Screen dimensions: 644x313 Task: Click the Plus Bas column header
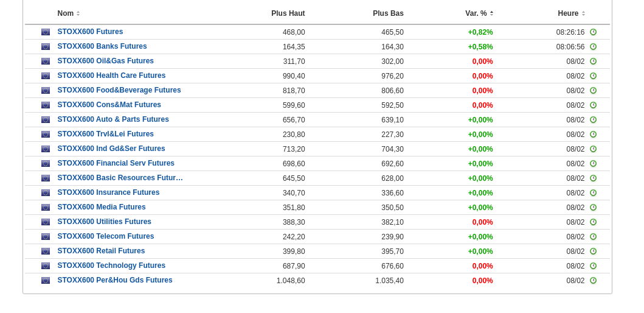pyautogui.click(x=388, y=13)
